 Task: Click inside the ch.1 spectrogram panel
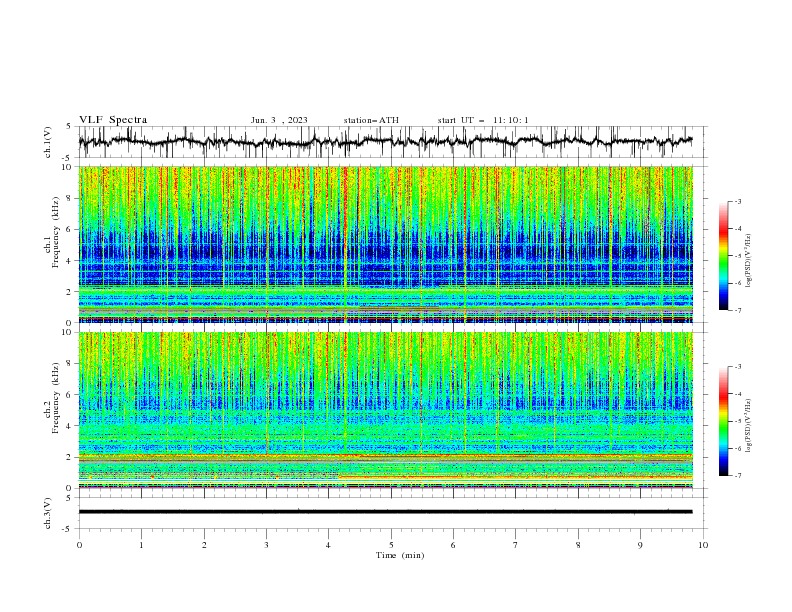tap(385, 244)
